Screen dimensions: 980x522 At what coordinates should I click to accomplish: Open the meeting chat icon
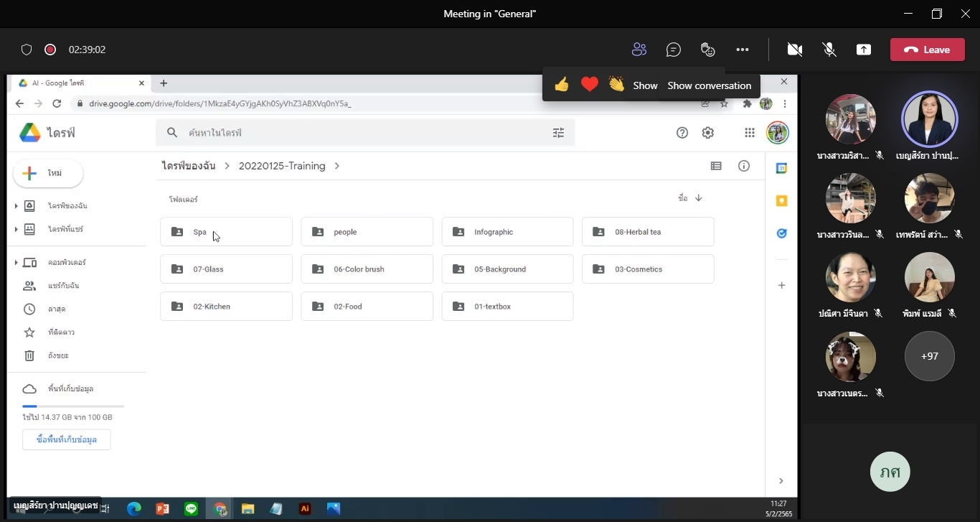(x=673, y=50)
